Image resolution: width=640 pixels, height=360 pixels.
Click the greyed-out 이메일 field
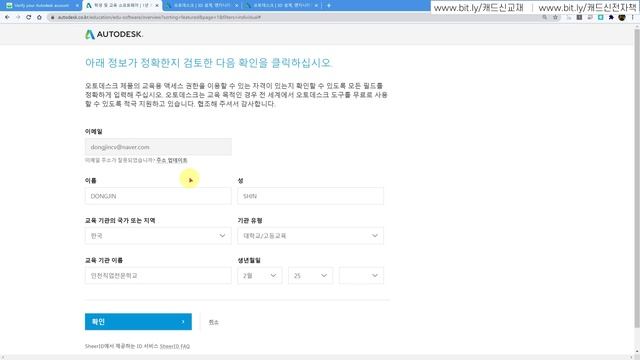tap(158, 147)
